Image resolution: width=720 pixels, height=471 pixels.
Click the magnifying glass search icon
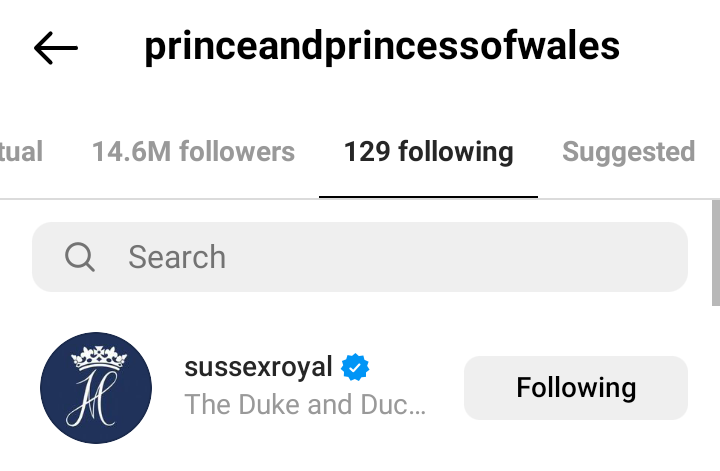pos(79,257)
